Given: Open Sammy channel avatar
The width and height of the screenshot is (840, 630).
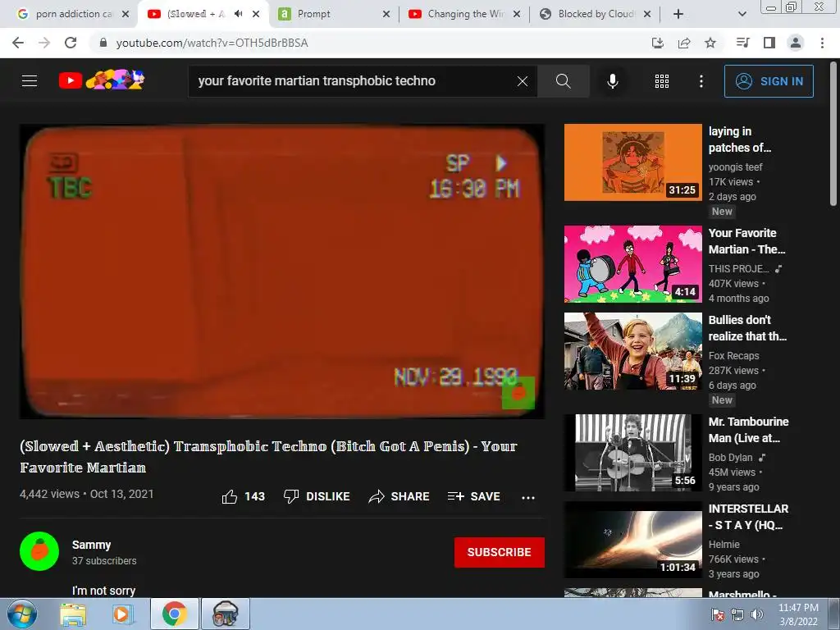Looking at the screenshot, I should point(39,551).
